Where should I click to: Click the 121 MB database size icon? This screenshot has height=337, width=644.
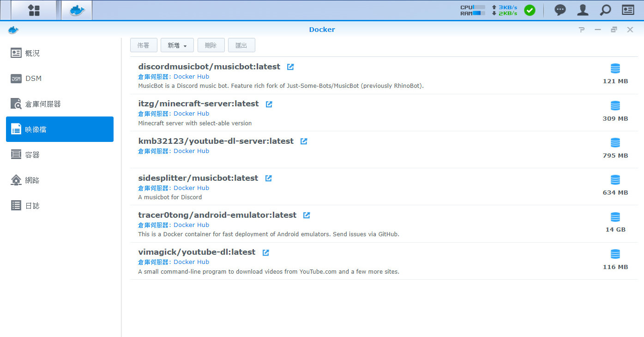[615, 69]
